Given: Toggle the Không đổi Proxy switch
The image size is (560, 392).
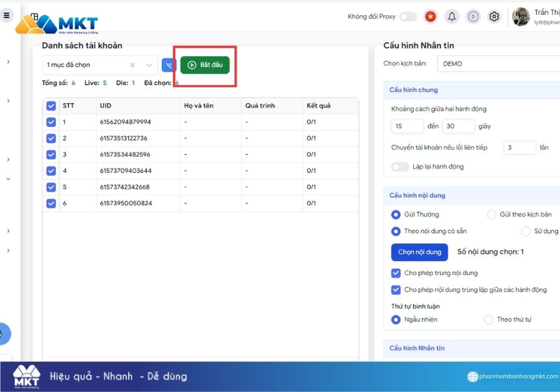Looking at the screenshot, I should pyautogui.click(x=408, y=17).
